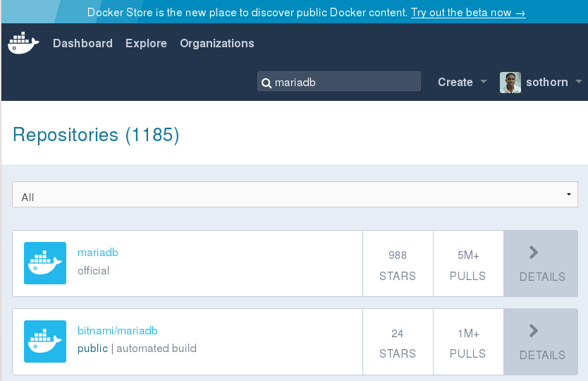Click the search magnifier icon
This screenshot has width=588, height=381.
(267, 83)
